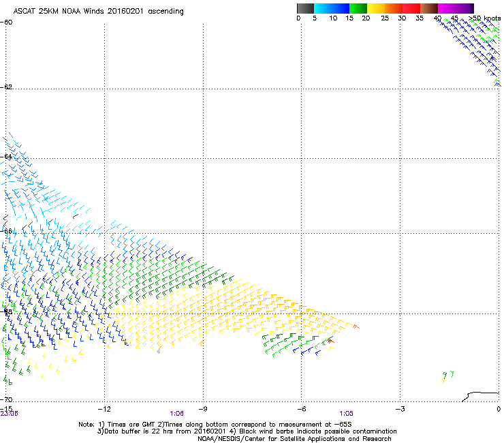The image size is (504, 443).
Task: Click the cyan-blue 5-15 knots legend segment
Action: (332, 8)
